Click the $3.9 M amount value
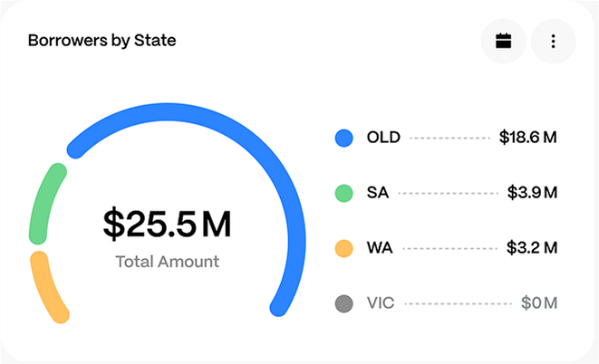The height and width of the screenshot is (364, 599). pos(532,193)
